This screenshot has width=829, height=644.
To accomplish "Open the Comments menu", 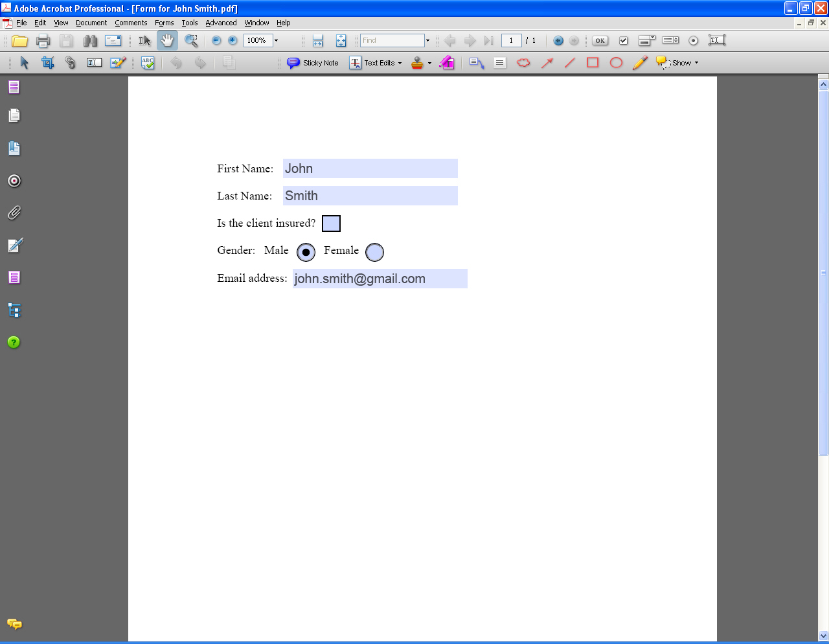I will pos(131,23).
